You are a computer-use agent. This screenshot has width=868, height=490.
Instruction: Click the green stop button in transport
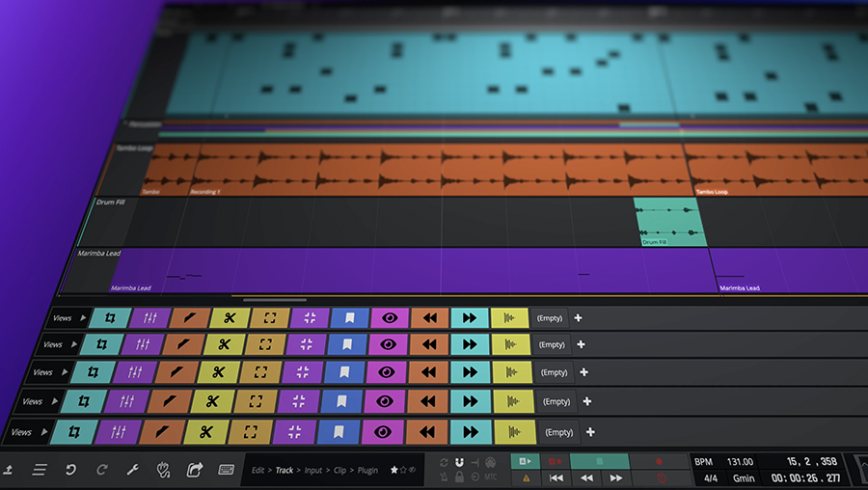coord(600,461)
